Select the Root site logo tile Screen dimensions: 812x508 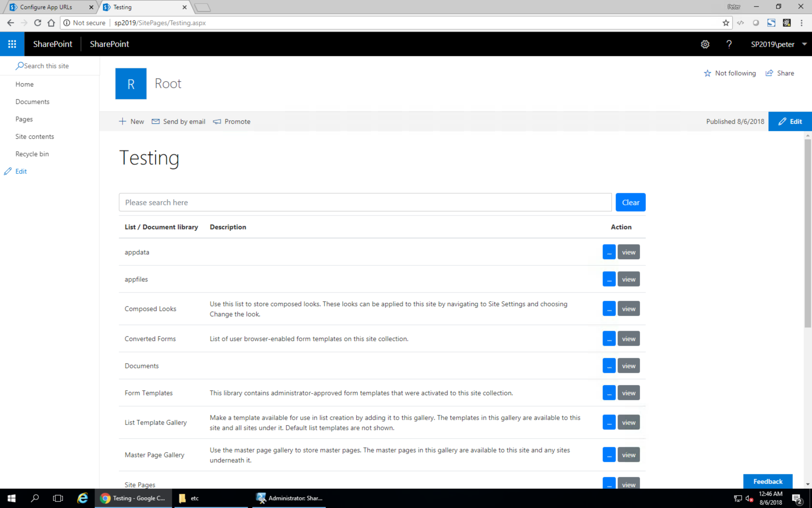tap(131, 83)
